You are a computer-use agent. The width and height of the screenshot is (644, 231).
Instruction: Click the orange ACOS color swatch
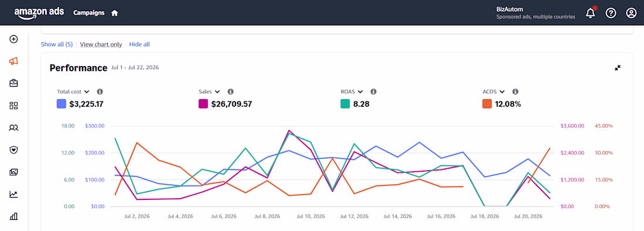(487, 104)
